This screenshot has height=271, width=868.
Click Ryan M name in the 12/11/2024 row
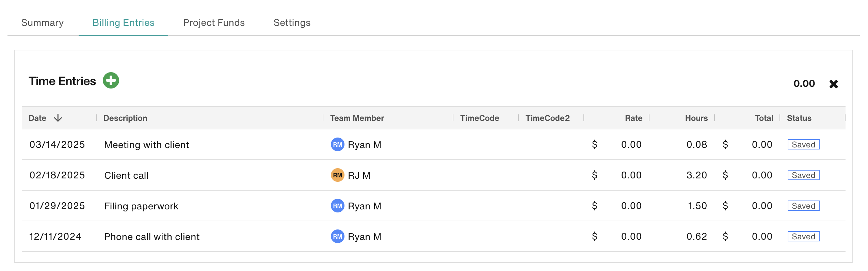coord(365,237)
